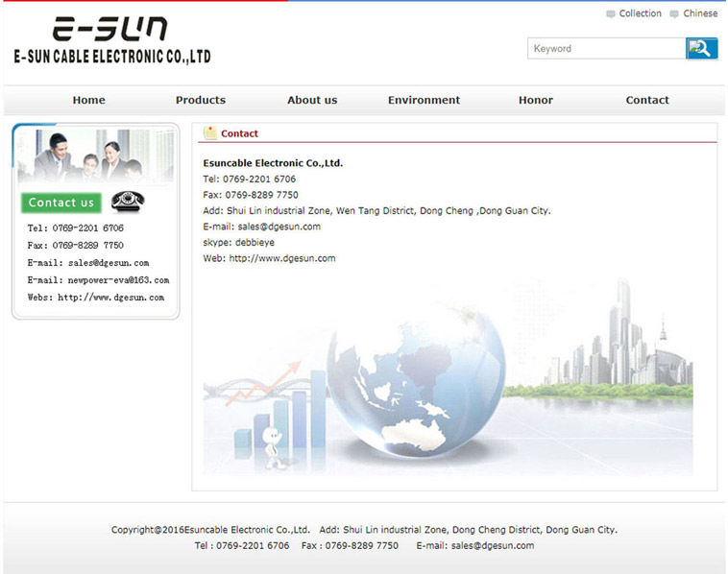Select the Contact navigation item
The image size is (728, 574).
647,100
